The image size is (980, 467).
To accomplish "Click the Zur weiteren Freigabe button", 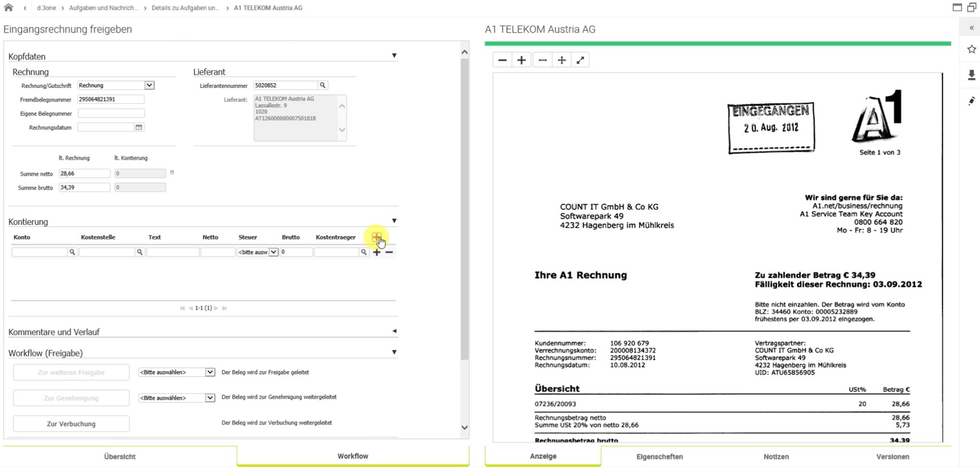I will tap(71, 372).
